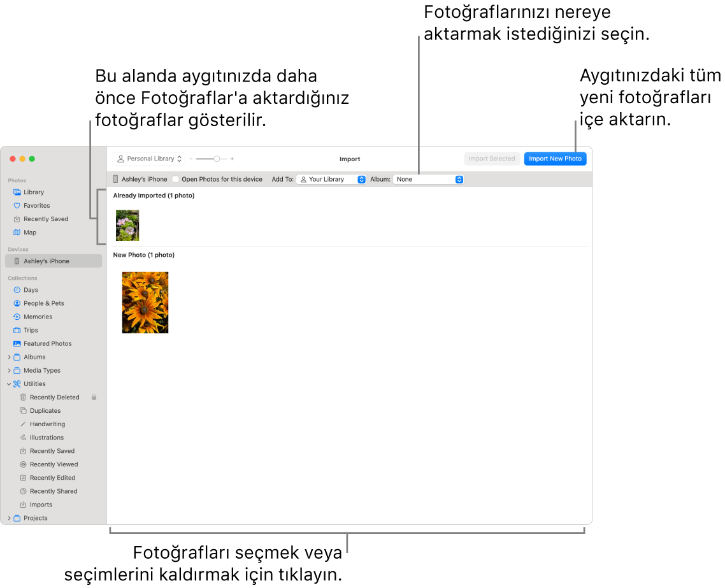Select the new orange flowers photo
Screen dimensions: 725x588
(x=145, y=303)
